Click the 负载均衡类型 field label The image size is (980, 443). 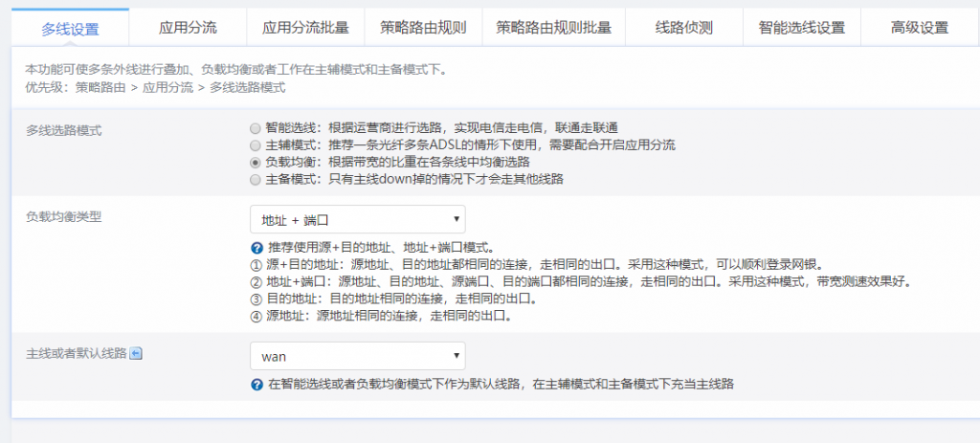63,216
